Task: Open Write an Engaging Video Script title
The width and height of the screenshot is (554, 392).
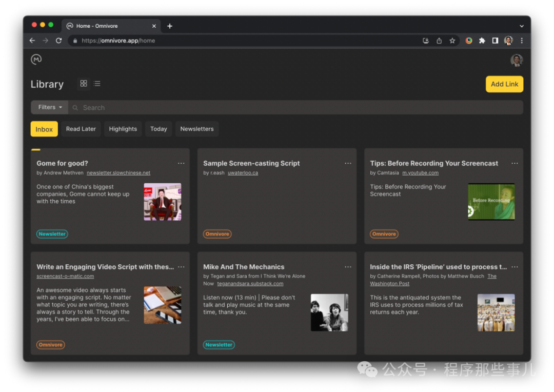Action: 105,267
